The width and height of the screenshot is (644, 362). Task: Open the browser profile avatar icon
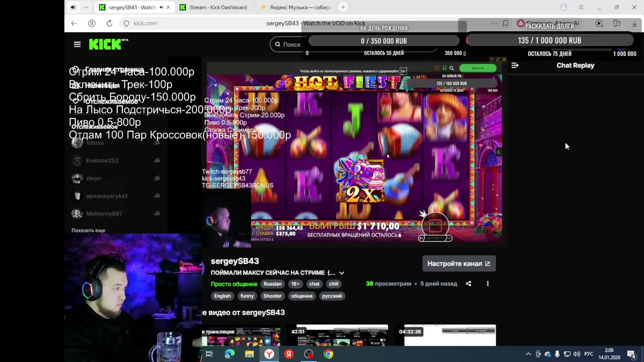[x=563, y=7]
